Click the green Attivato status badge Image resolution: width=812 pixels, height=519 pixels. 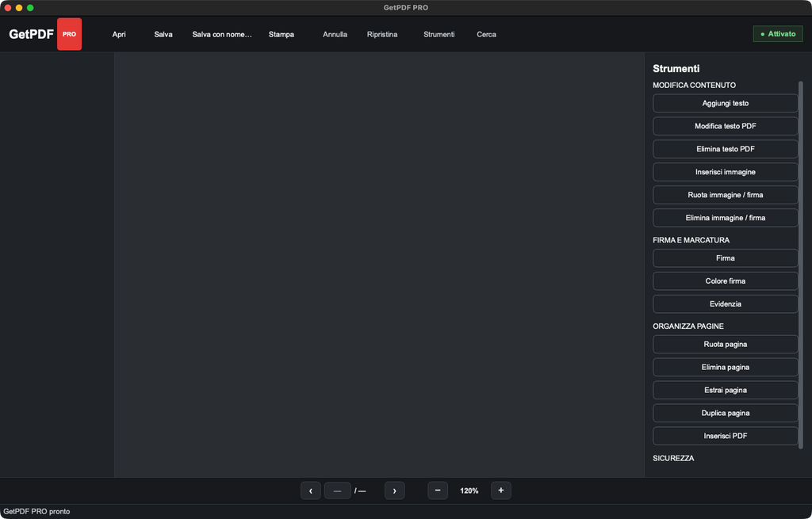[778, 33]
